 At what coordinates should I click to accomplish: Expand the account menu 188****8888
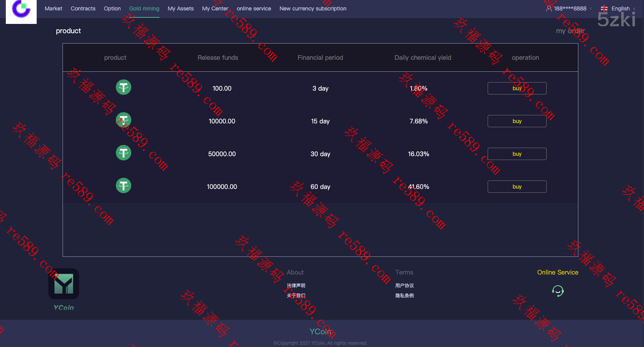[x=570, y=8]
